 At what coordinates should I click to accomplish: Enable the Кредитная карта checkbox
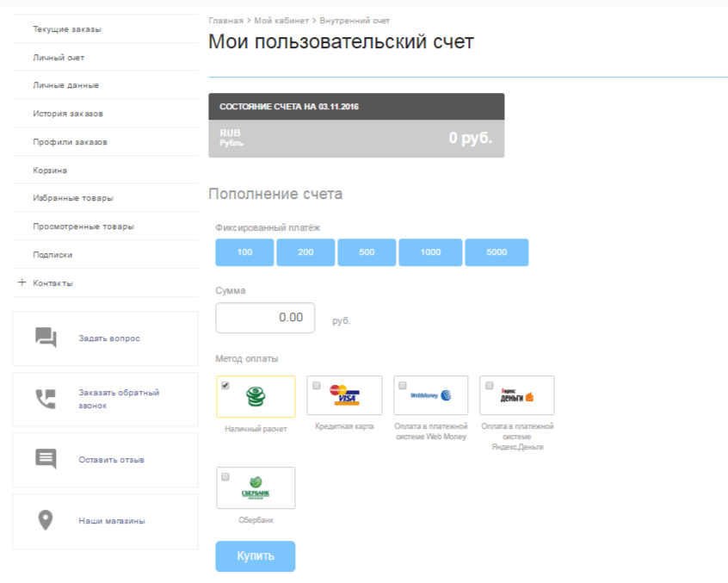(x=316, y=386)
